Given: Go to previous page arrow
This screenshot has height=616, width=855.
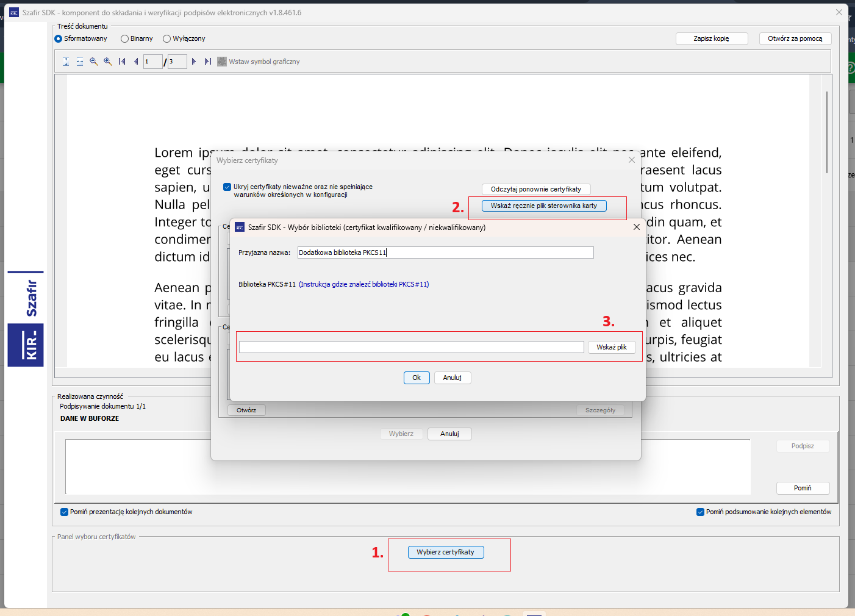Looking at the screenshot, I should click(136, 62).
